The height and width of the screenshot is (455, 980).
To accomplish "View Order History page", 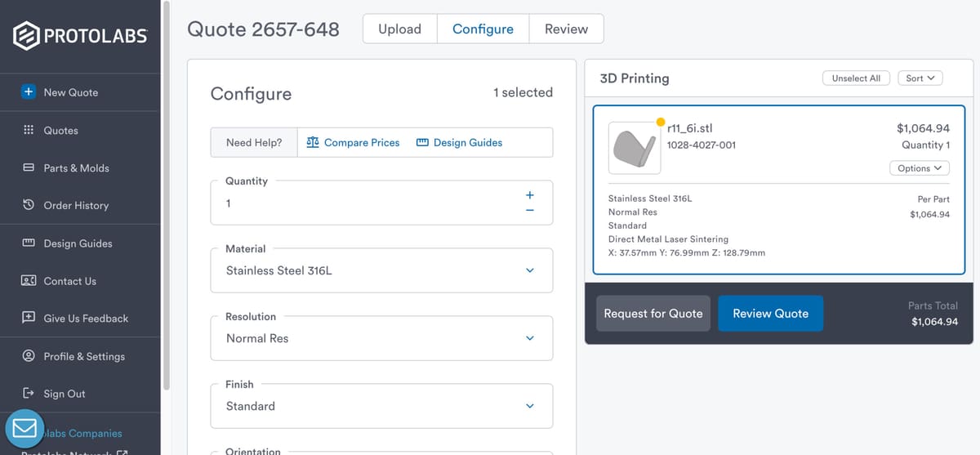I will pos(76,205).
